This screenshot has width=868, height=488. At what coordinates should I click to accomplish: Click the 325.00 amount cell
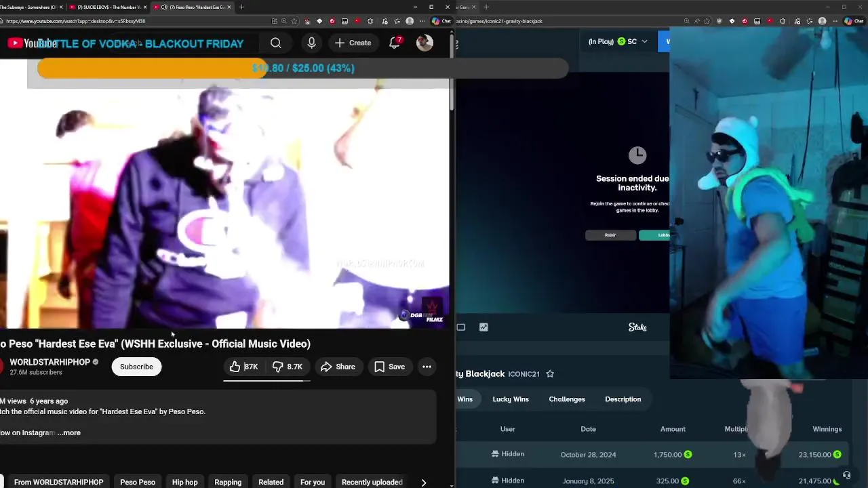672,481
